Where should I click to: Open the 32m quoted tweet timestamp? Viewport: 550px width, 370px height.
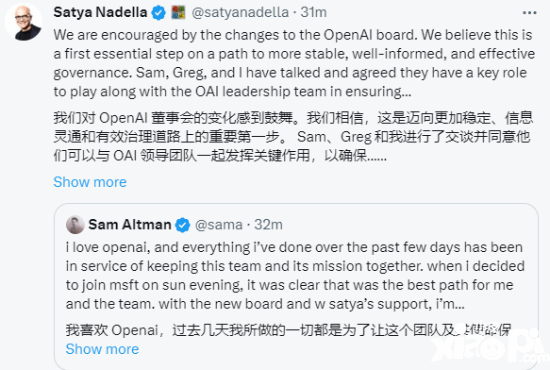pos(268,225)
